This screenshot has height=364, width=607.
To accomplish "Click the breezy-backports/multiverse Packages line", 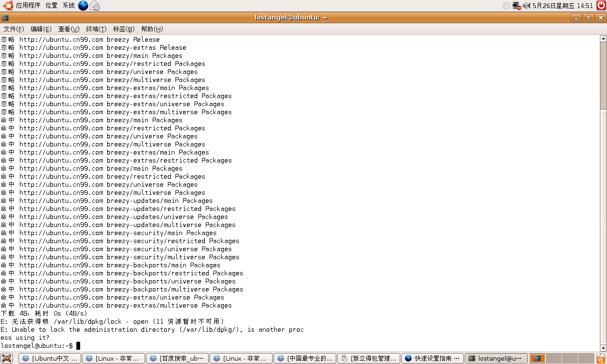I will pyautogui.click(x=122, y=289).
